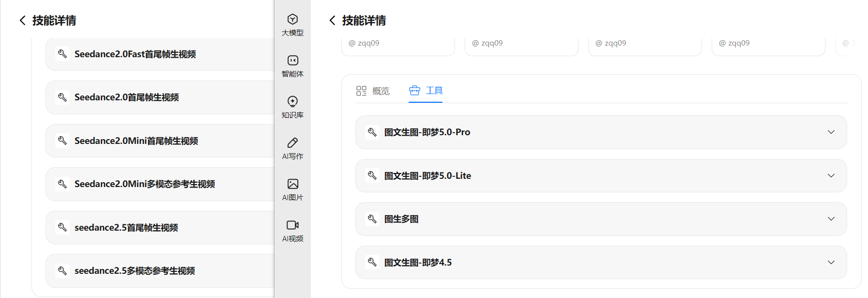
Task: Click the first @ zqq09 author card
Action: click(398, 47)
